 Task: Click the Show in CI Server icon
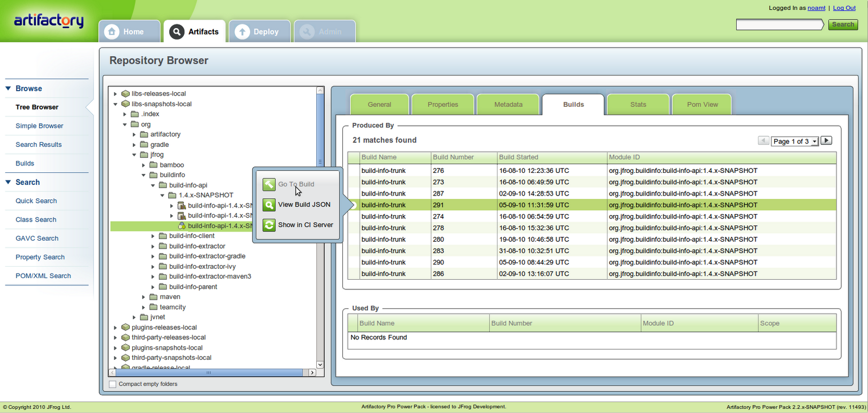(269, 225)
